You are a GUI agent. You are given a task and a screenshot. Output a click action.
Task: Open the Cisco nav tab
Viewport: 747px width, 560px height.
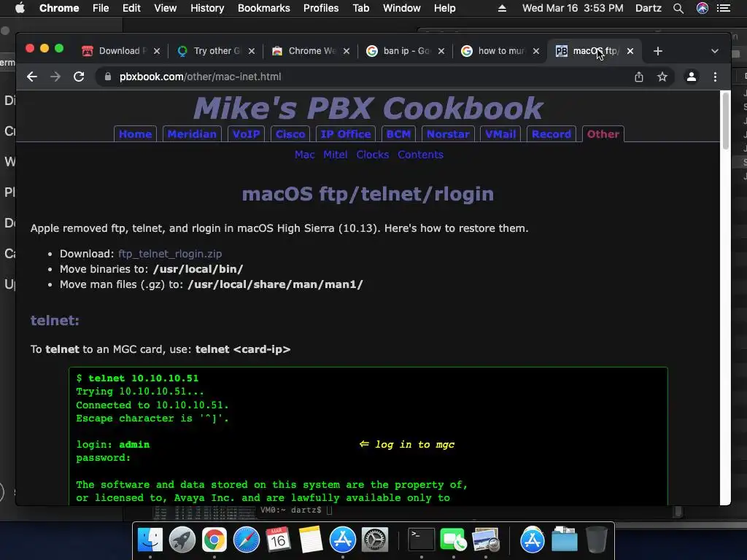click(290, 134)
